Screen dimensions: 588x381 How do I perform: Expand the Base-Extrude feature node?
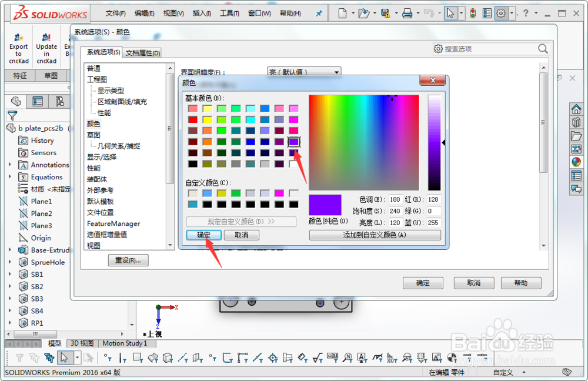pos(10,250)
